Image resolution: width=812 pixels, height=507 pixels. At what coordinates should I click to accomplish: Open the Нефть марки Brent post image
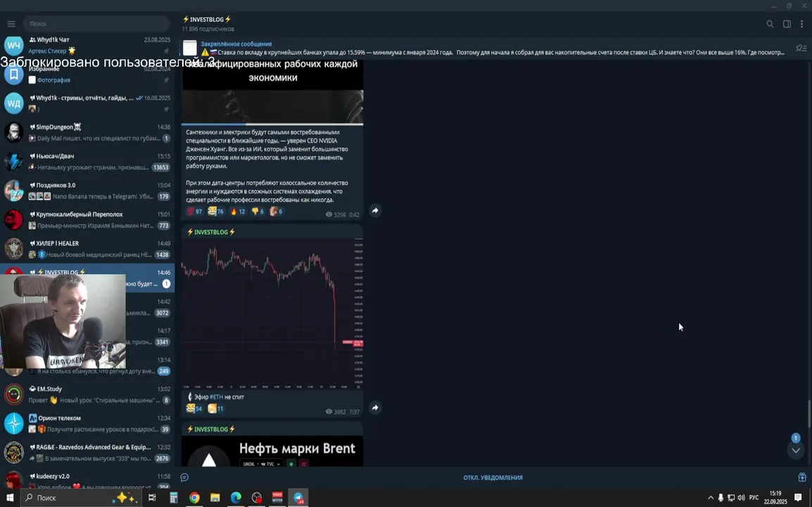(272, 451)
